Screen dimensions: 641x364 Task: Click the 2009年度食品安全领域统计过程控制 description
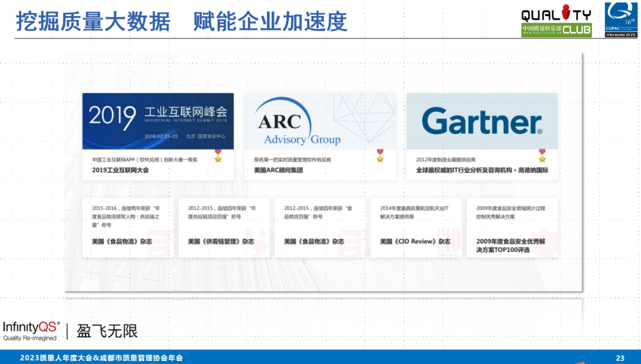click(x=510, y=212)
